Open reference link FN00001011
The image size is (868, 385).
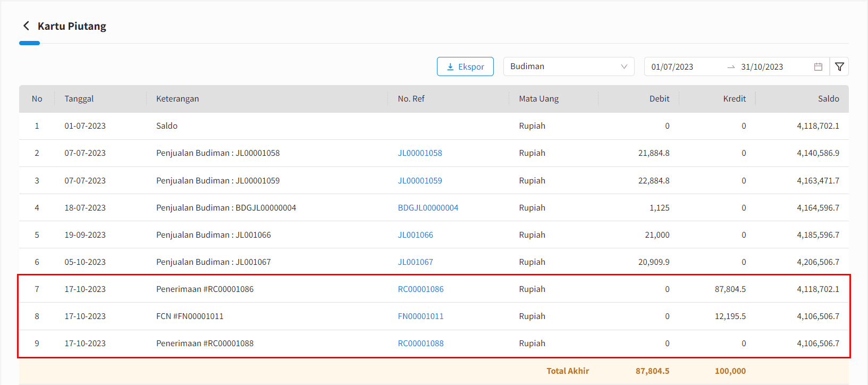click(420, 316)
